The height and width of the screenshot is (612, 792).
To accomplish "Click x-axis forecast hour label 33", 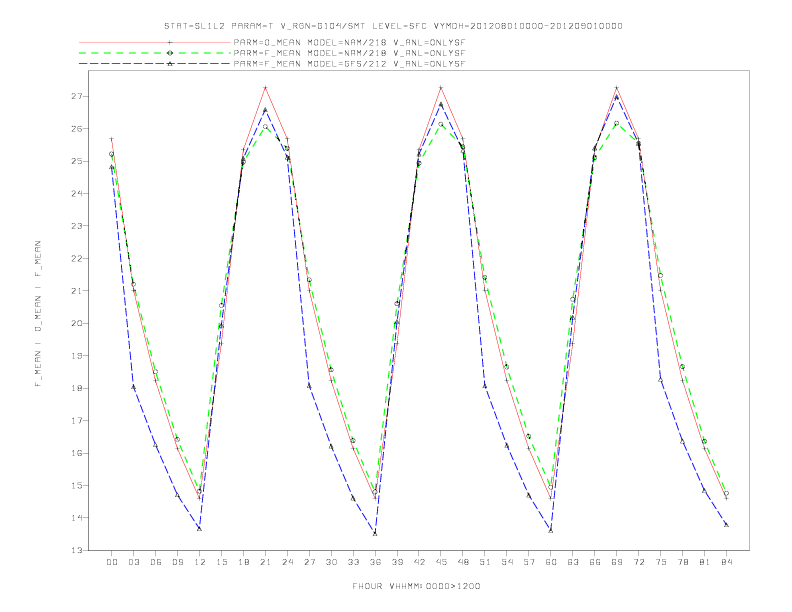I will [353, 562].
